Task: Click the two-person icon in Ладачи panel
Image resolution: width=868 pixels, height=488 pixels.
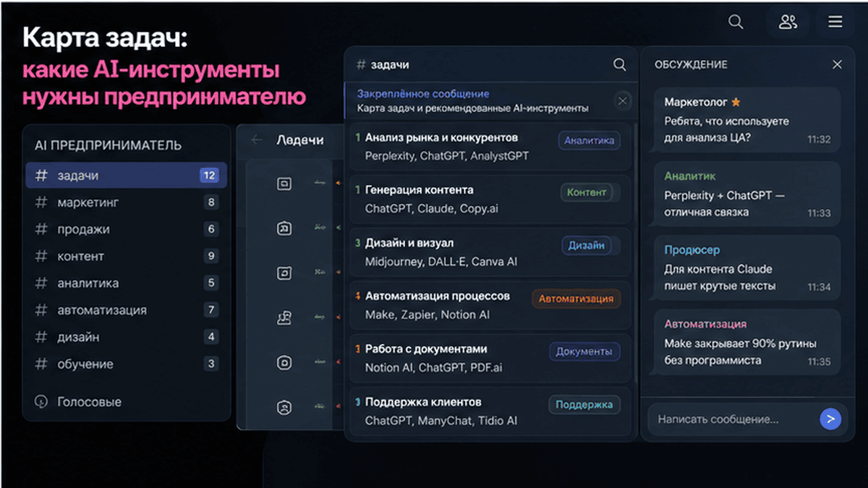Action: 284,317
